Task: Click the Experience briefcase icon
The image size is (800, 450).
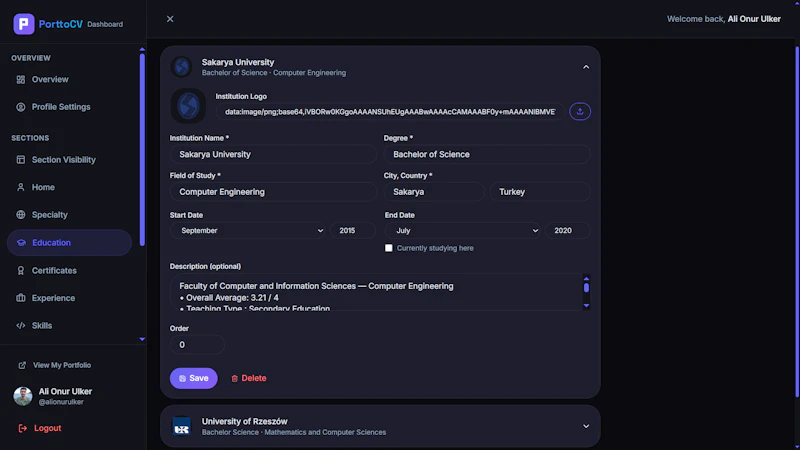Action: 20,298
